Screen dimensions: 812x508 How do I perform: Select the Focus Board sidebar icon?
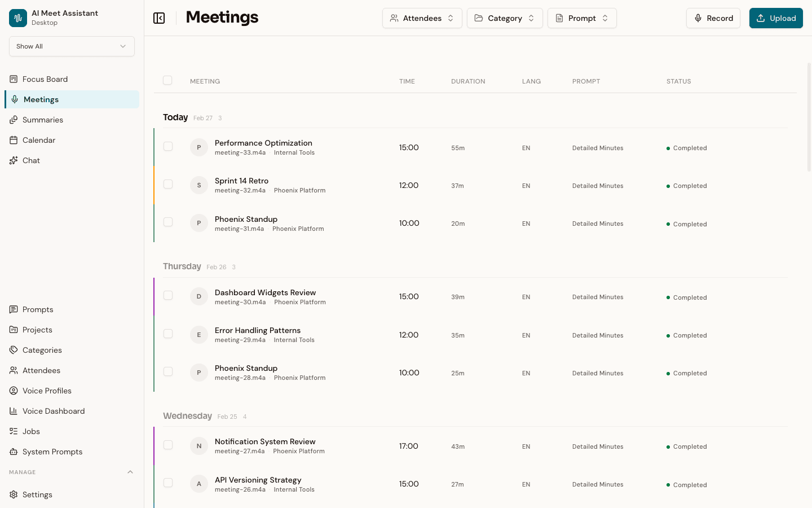click(x=14, y=79)
